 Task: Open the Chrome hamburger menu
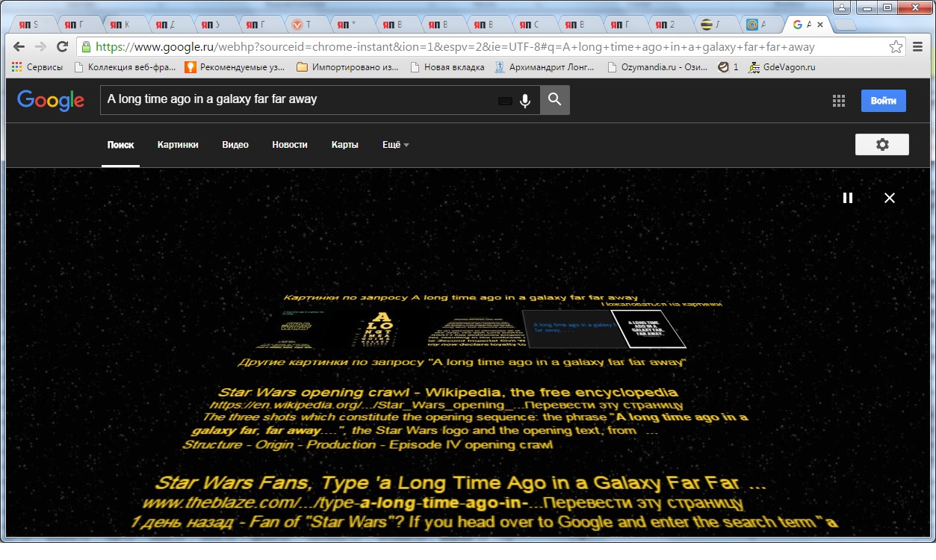919,47
